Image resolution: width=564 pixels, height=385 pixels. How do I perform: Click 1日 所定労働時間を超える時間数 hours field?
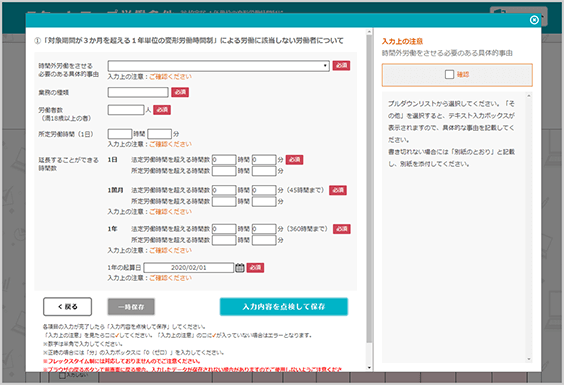(224, 171)
